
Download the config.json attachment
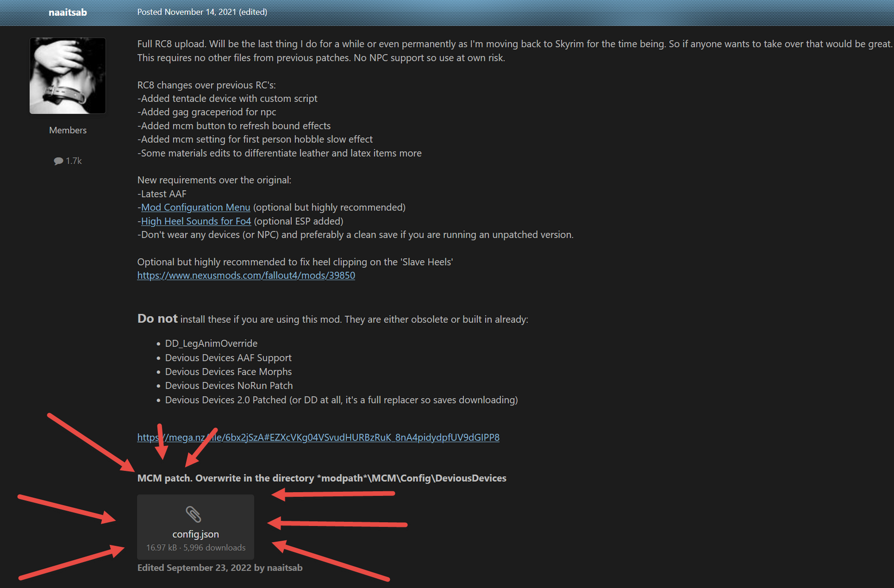[195, 527]
